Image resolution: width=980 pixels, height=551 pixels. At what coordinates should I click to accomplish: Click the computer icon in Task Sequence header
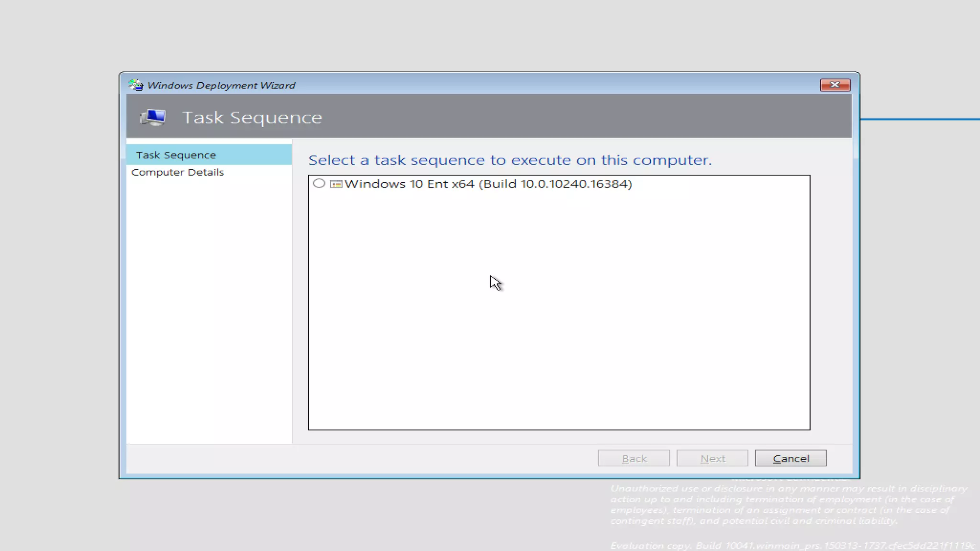click(153, 117)
